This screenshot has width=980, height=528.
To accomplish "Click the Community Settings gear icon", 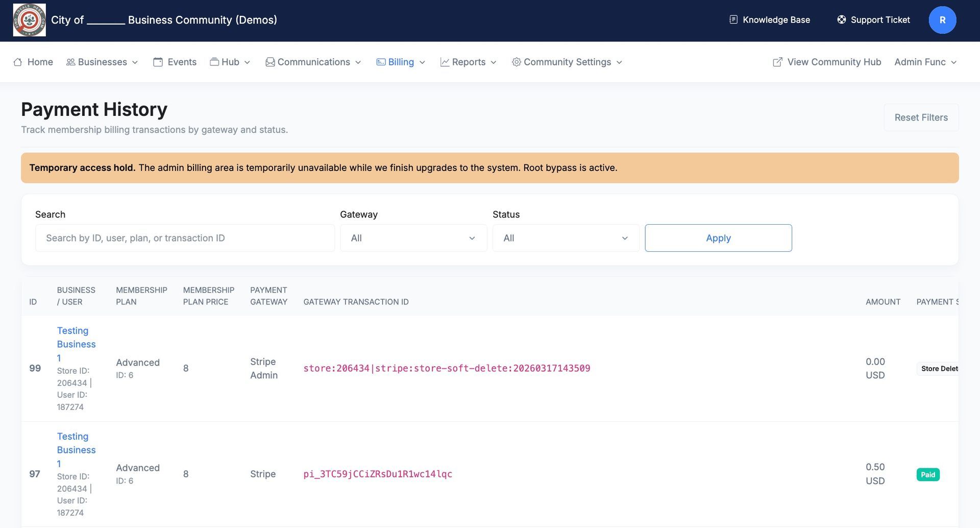I will (516, 62).
